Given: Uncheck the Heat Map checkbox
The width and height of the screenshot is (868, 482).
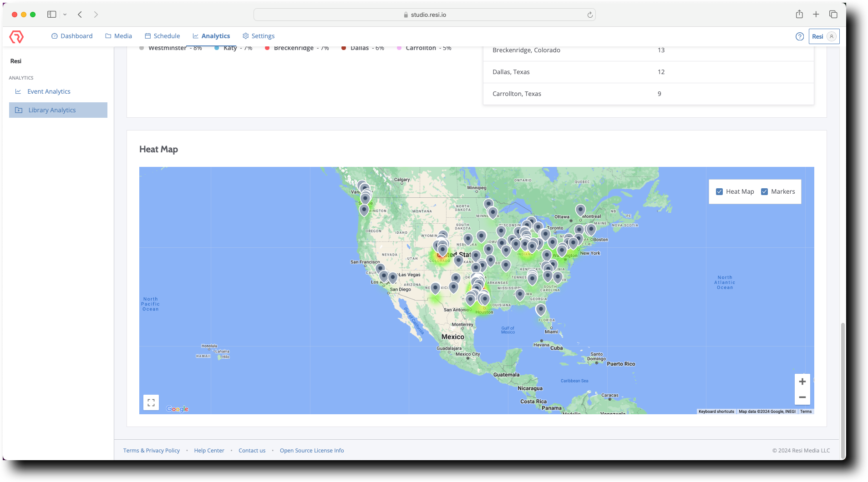Looking at the screenshot, I should pyautogui.click(x=719, y=191).
